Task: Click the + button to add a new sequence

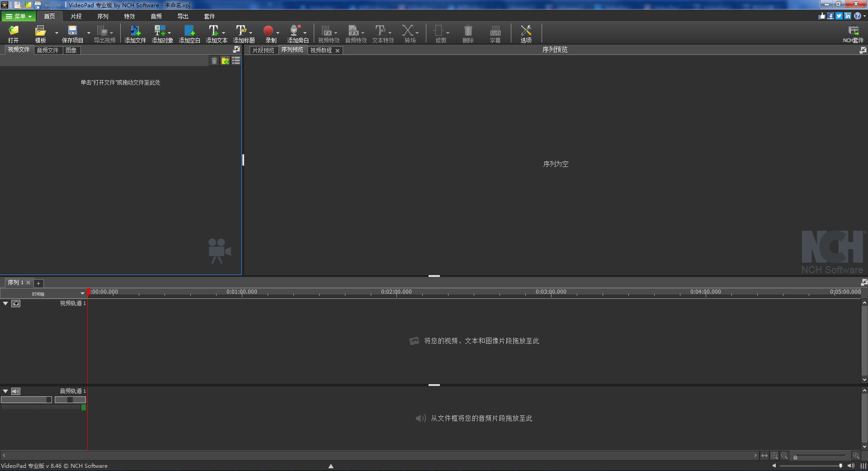Action: click(x=38, y=283)
